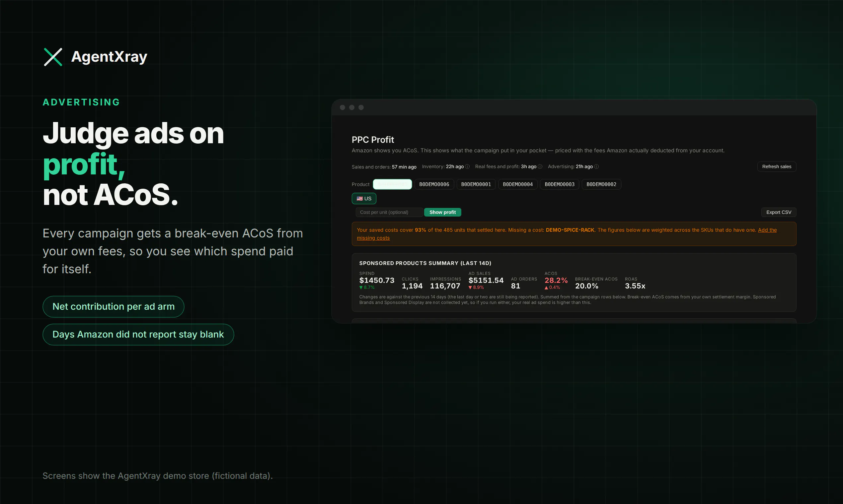Click the Refresh sales button

(x=777, y=166)
